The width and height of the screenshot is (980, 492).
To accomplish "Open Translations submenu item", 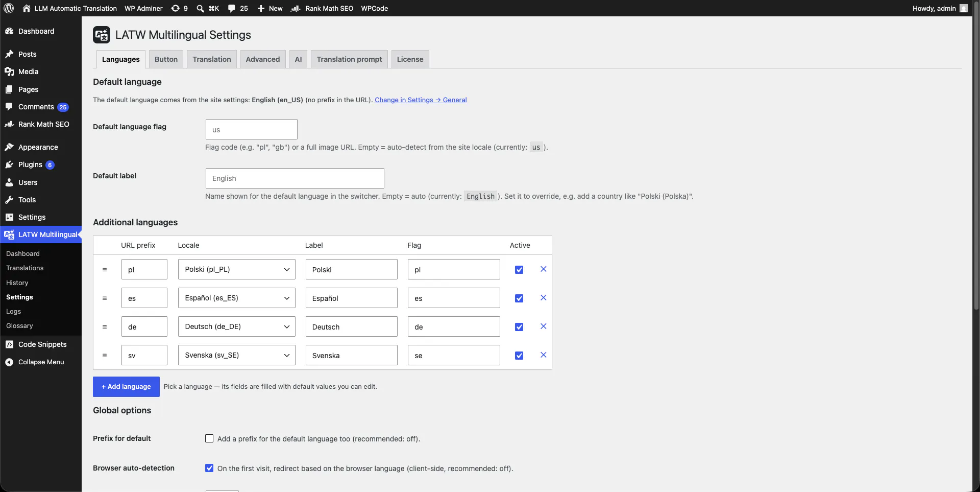I will click(24, 268).
